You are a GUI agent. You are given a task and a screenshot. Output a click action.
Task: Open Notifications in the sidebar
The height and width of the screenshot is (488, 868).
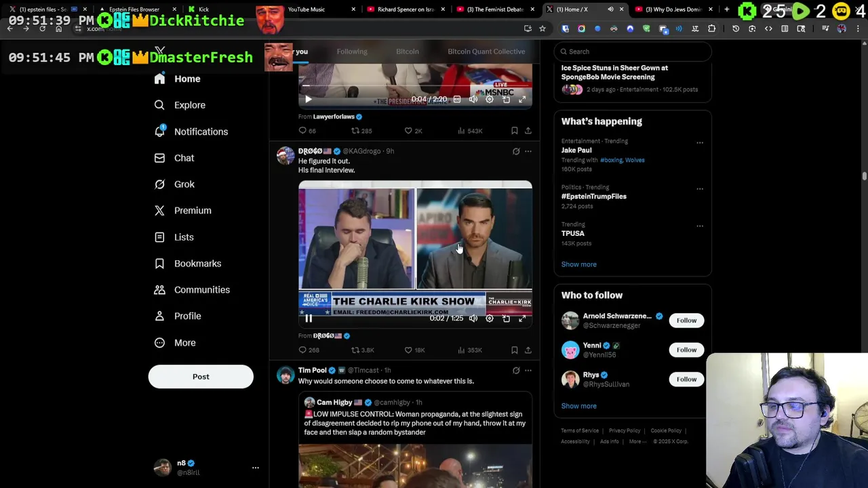click(x=191, y=131)
